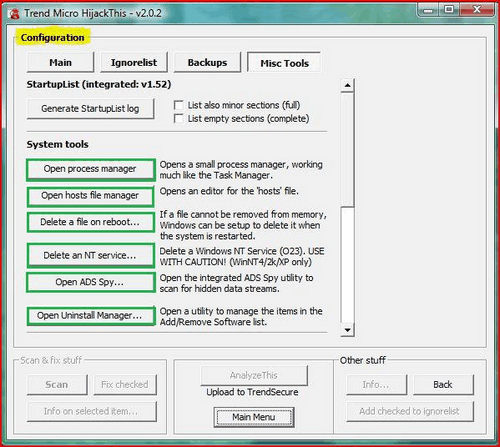Minimize the HijackThis window
The image size is (500, 447).
coord(427,10)
